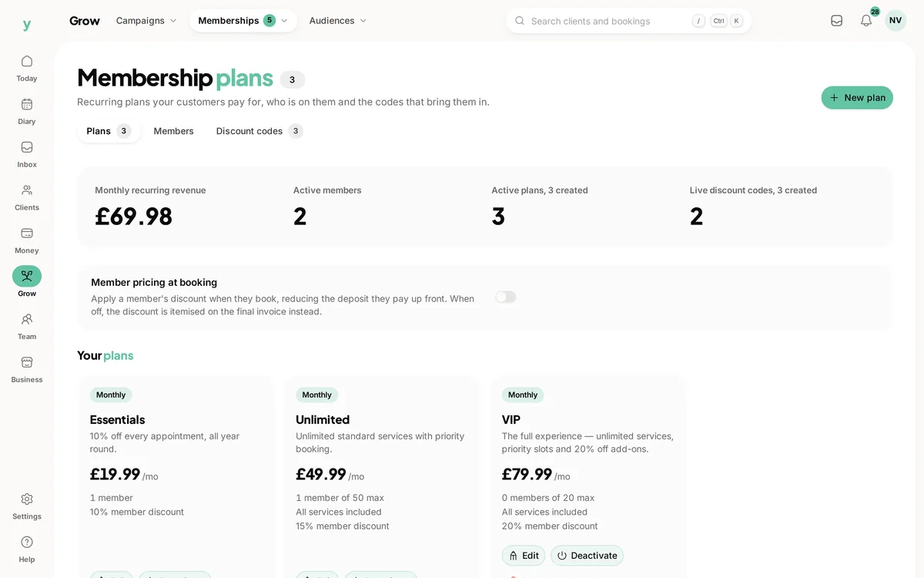The height and width of the screenshot is (578, 924).
Task: Enable Member pricing at booking switch
Action: point(506,297)
